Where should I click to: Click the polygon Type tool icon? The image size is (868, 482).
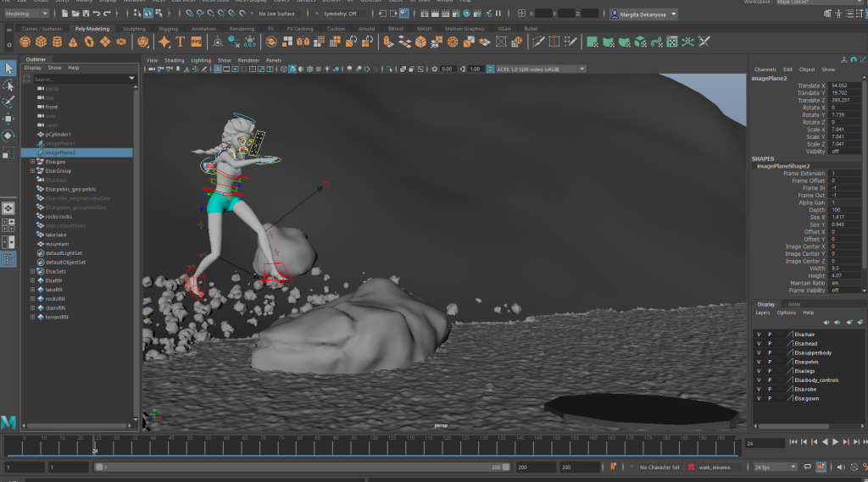coord(180,42)
